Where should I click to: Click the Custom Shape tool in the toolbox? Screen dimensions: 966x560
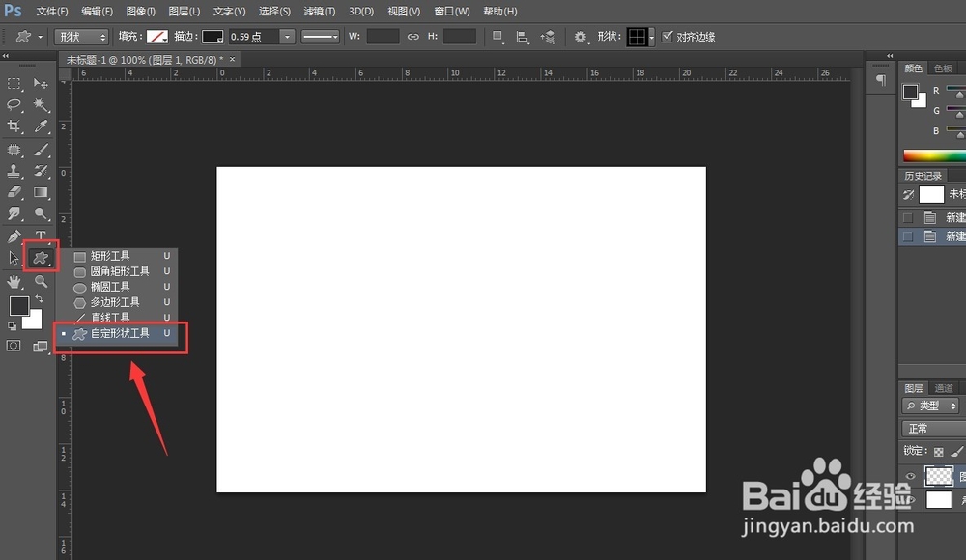coord(41,258)
